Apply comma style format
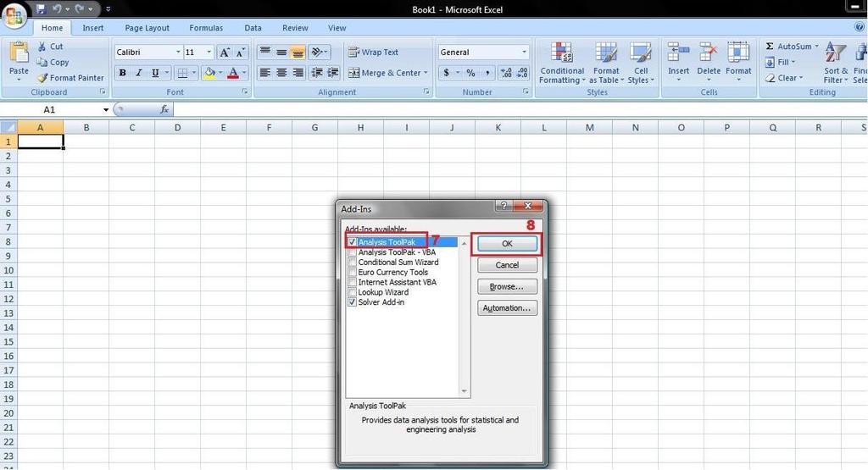 [487, 73]
